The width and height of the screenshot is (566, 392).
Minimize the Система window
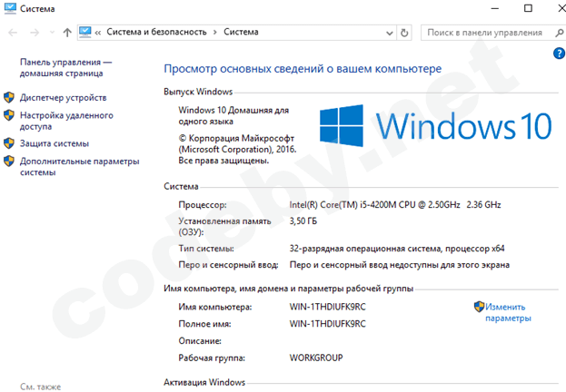[x=495, y=8]
